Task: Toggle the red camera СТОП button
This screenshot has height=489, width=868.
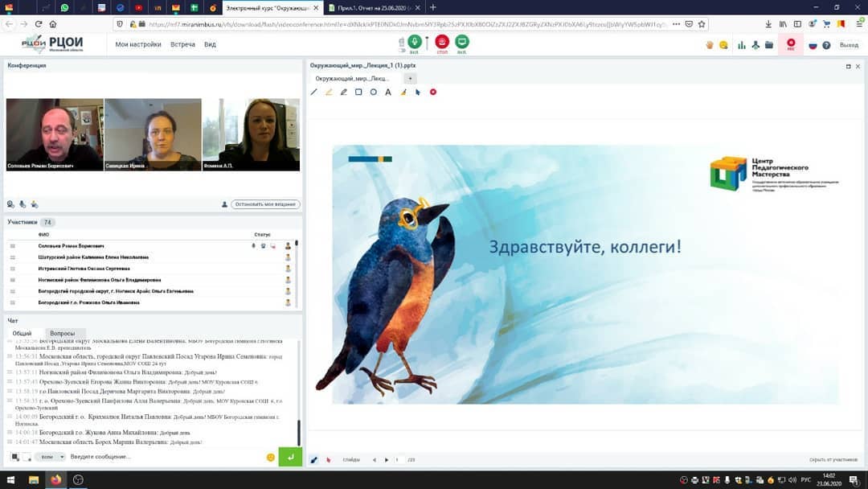Action: tap(442, 43)
